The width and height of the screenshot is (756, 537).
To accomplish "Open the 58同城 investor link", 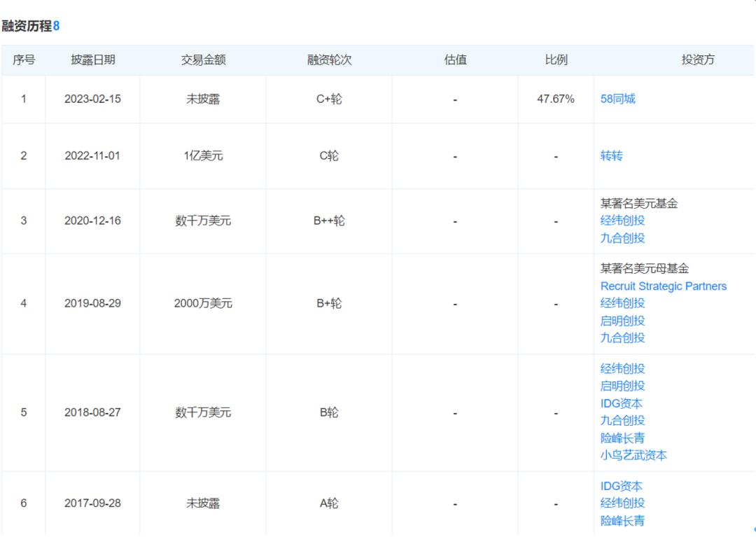I will tap(617, 99).
